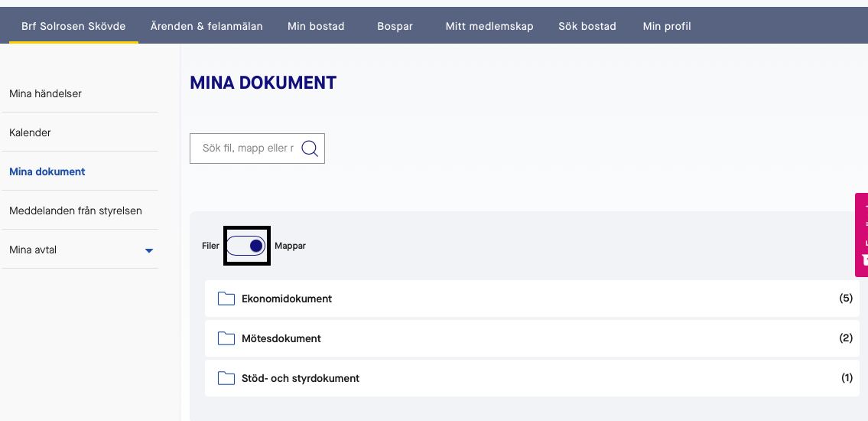Select Mitt medlemskap in the top navigation

click(489, 26)
